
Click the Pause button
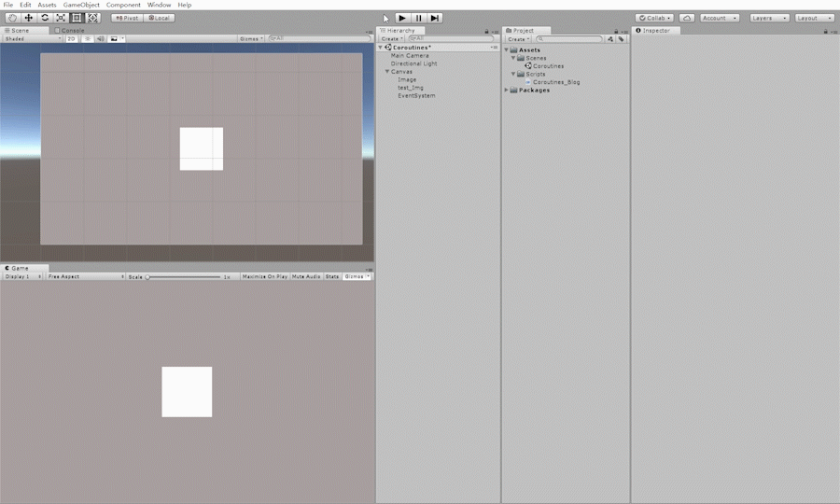tap(418, 18)
